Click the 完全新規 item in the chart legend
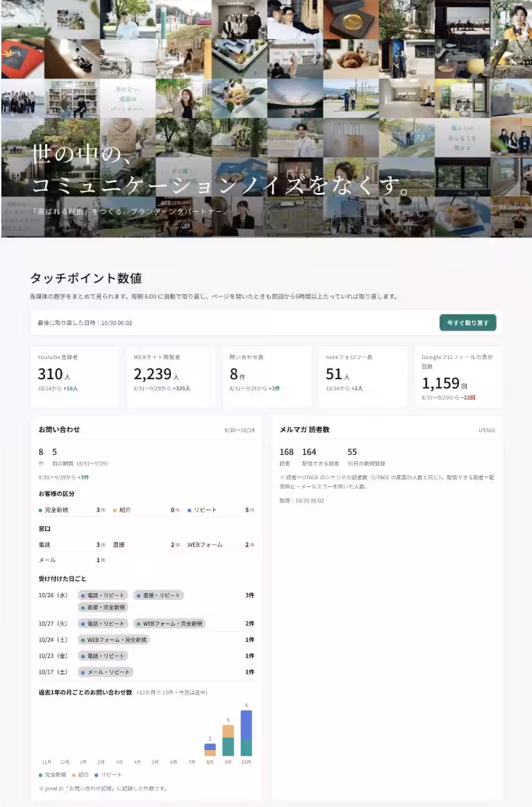532x807 pixels. pyautogui.click(x=53, y=774)
